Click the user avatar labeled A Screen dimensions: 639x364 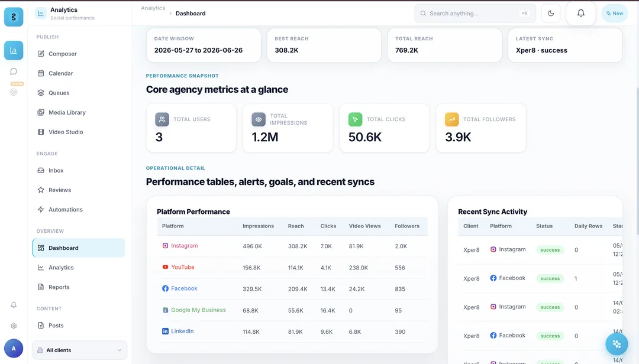click(14, 349)
